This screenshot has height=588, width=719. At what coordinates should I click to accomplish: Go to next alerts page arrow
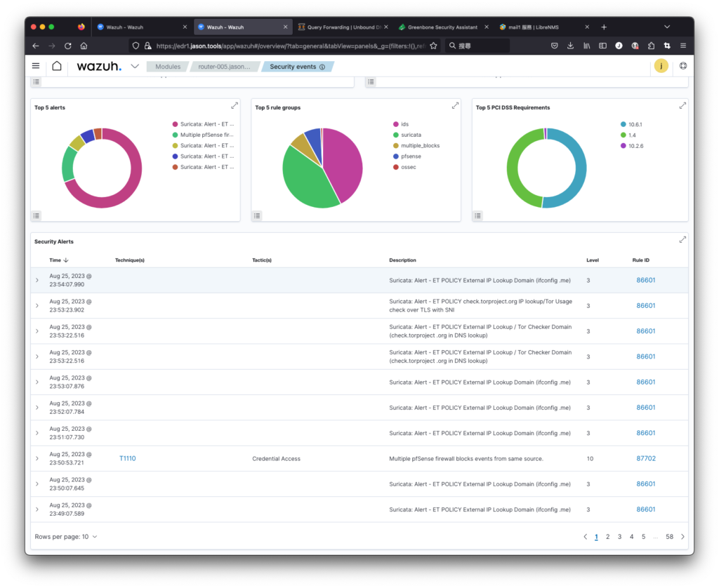(682, 537)
